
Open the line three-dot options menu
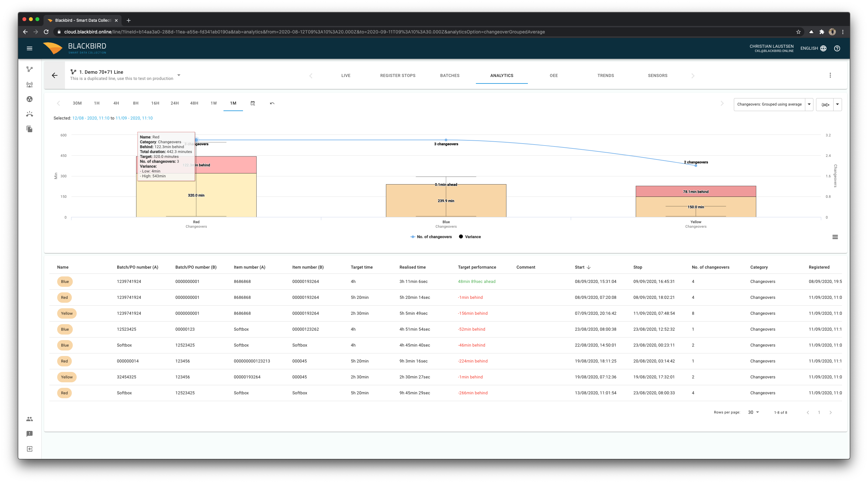[x=830, y=75]
